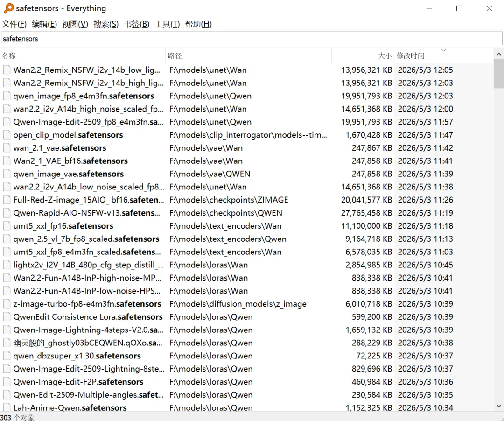
Task: Click the vertical scrollbar thumb
Action: pos(498,74)
